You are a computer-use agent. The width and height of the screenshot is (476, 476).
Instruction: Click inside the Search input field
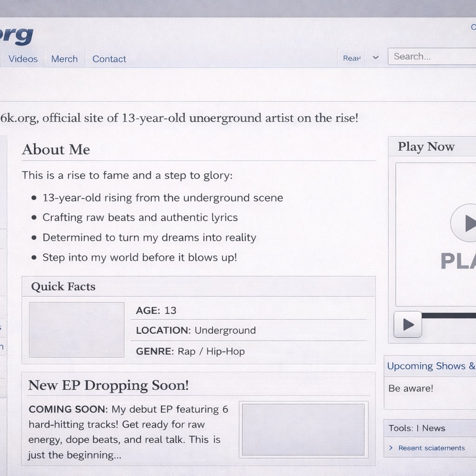coord(432,56)
